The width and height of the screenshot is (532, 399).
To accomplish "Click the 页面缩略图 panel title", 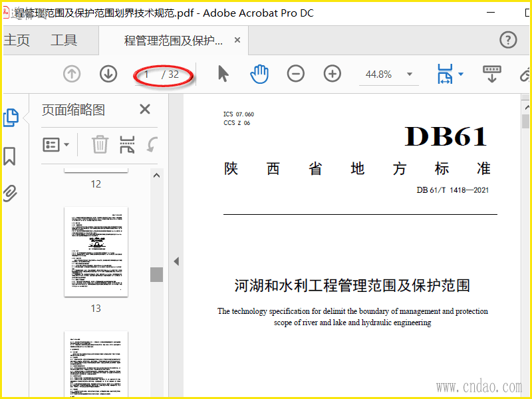I will pos(73,110).
